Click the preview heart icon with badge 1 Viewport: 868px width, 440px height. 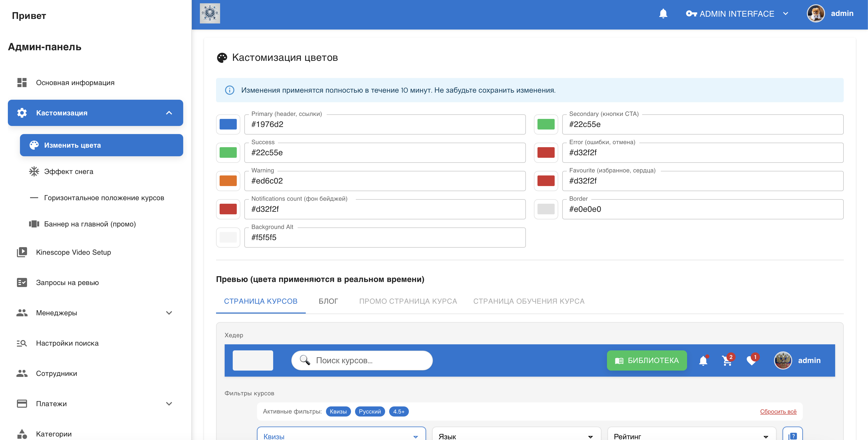click(x=751, y=360)
